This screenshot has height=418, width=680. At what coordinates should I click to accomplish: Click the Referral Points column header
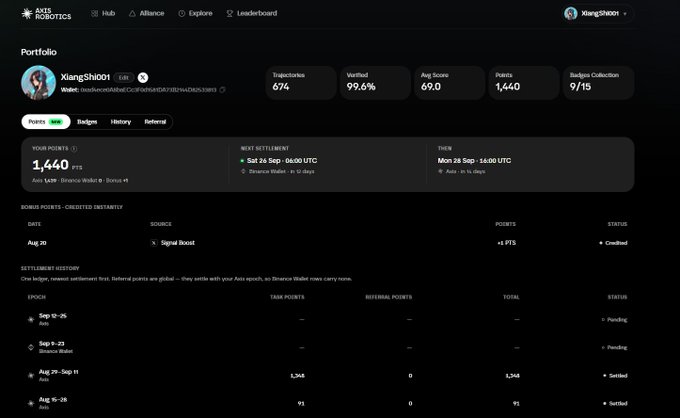tap(389, 297)
